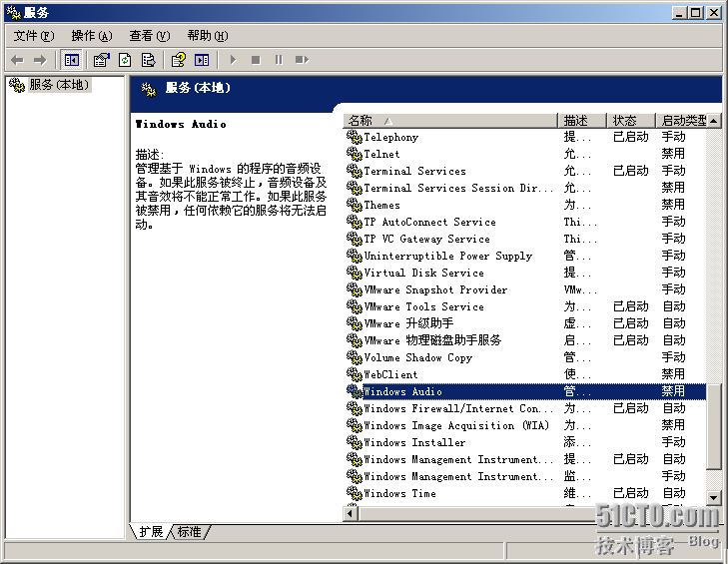This screenshot has height=564, width=728.
Task: Select Windows Firewall/Internet Con... service name
Action: 458,408
